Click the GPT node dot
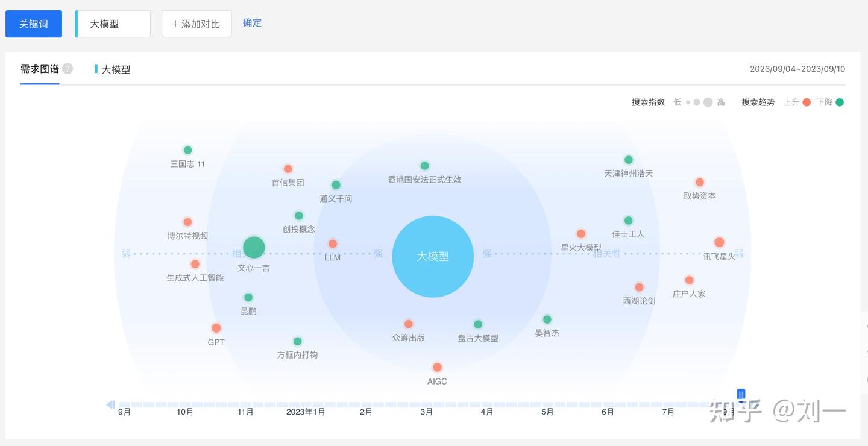 [x=216, y=328]
